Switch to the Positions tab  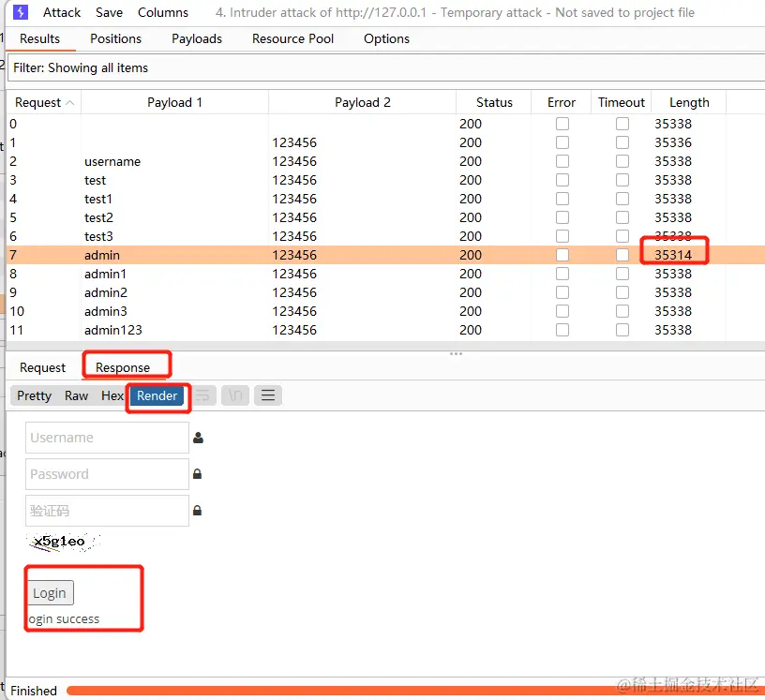115,38
